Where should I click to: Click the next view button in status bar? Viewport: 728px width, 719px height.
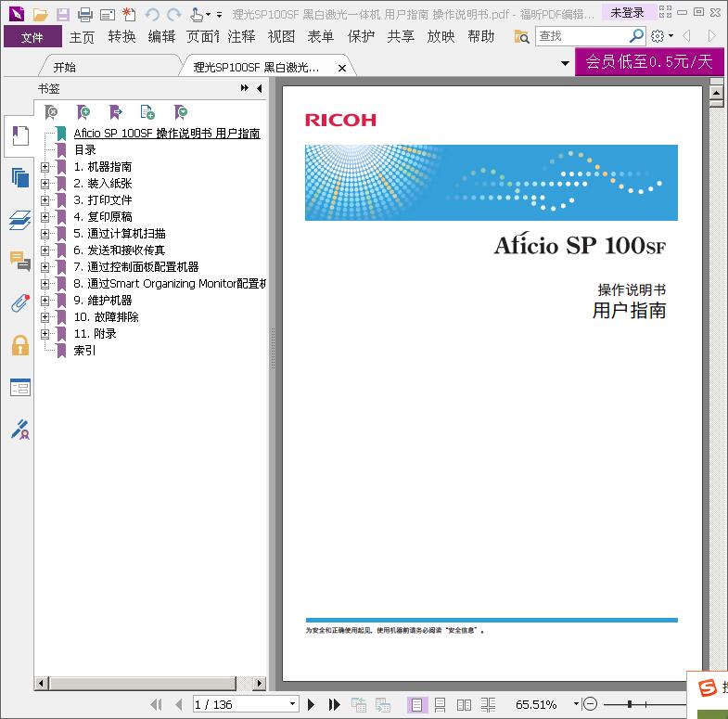point(383,704)
